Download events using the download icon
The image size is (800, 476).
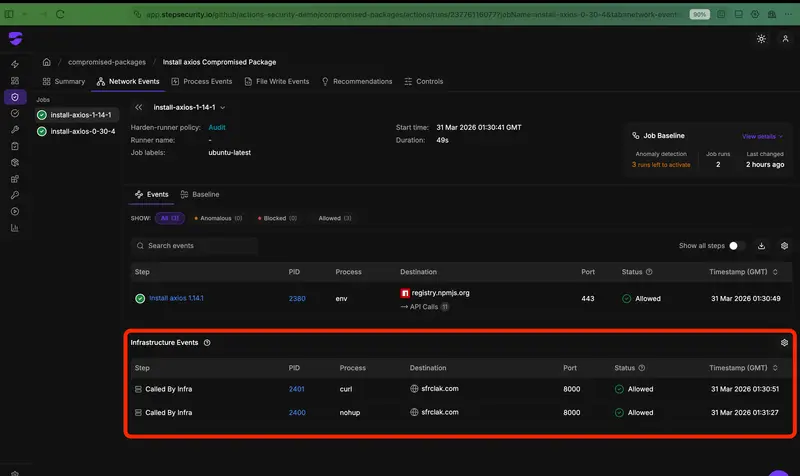tap(761, 245)
